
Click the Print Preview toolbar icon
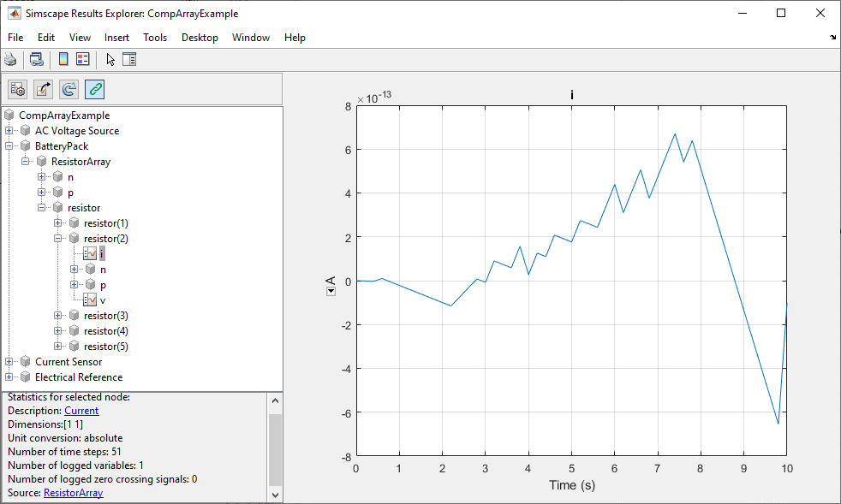[37, 59]
